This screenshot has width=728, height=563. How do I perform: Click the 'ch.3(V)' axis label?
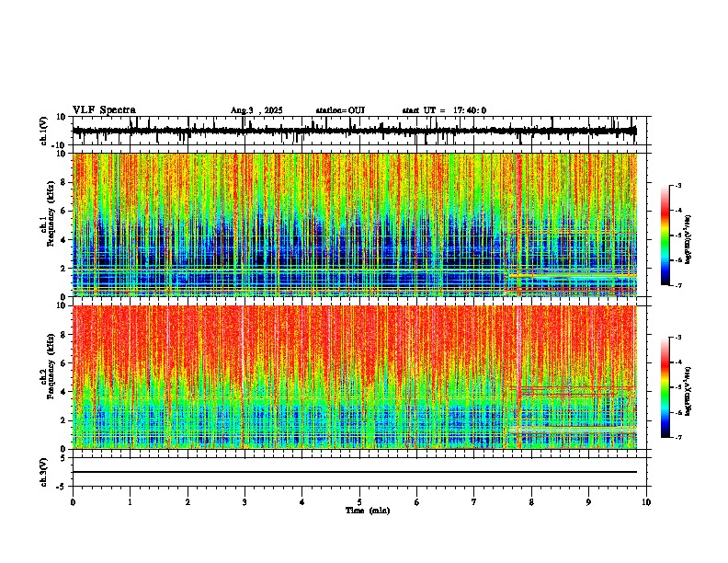click(44, 472)
